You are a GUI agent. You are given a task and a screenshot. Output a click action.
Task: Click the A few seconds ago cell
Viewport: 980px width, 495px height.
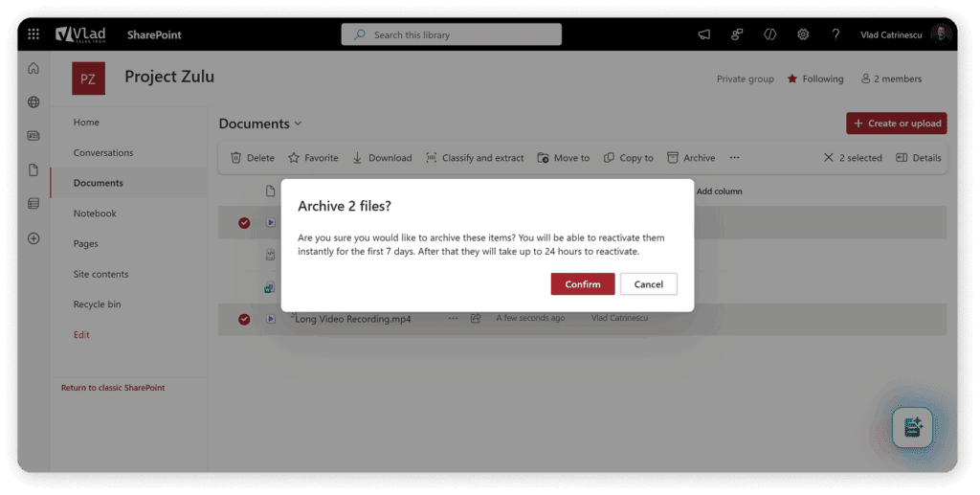pyautogui.click(x=530, y=318)
